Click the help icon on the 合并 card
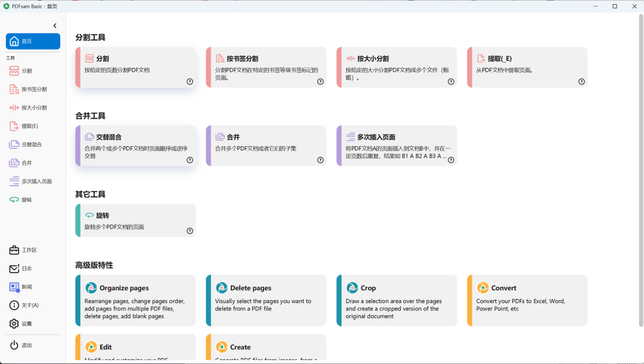Viewport: 644px width, 364px height. coord(320,160)
